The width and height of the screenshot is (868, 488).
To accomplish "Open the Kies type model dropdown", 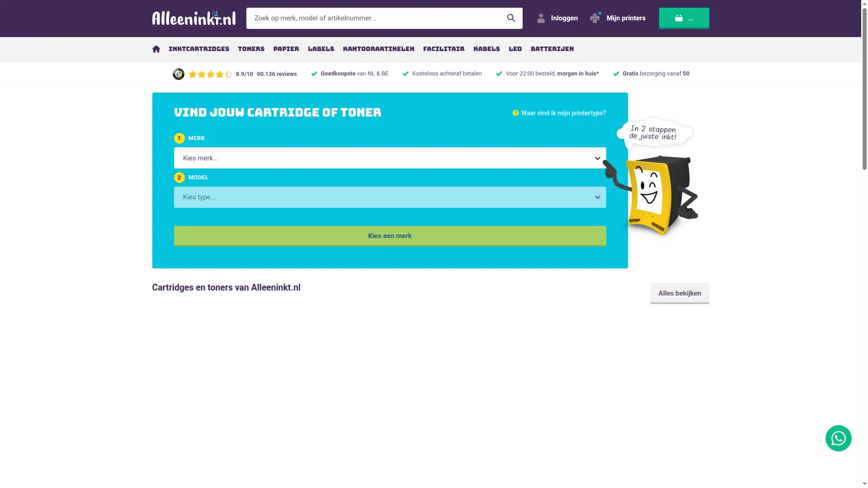I will tap(390, 197).
